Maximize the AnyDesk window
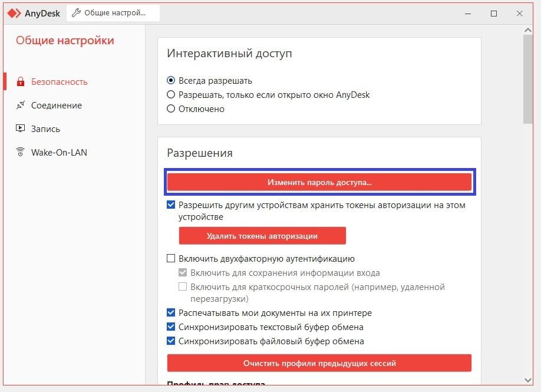Viewport: 541px width, 392px height. [494, 14]
